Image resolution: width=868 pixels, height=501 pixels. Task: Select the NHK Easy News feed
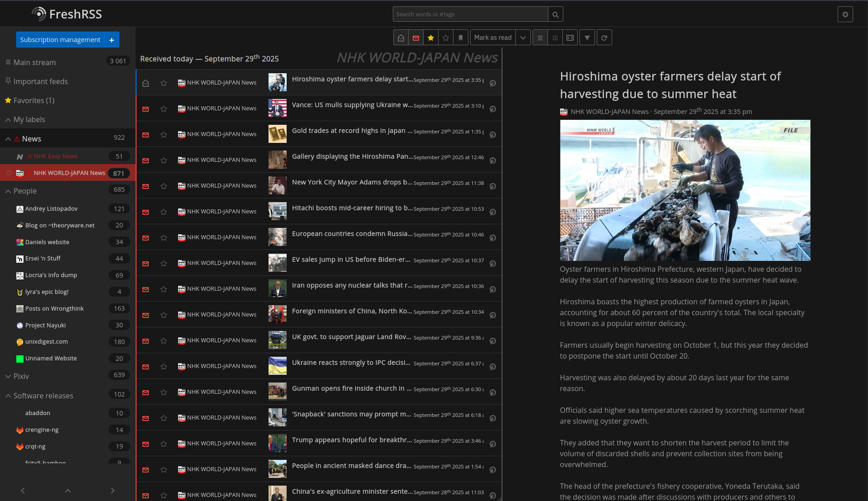coord(56,156)
